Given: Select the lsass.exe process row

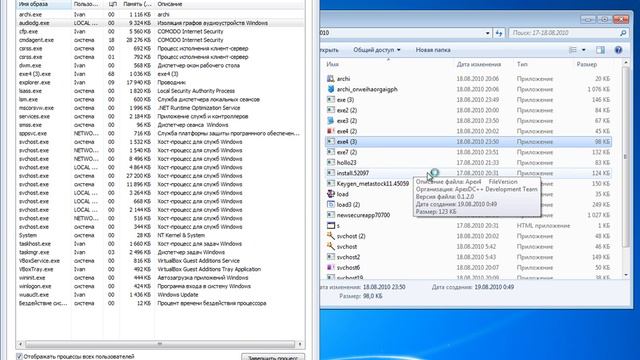Looking at the screenshot, I should [x=160, y=91].
